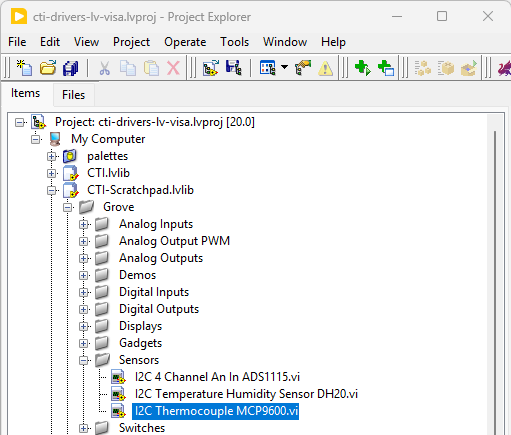Switch to the Files tab
Image resolution: width=511 pixels, height=435 pixels.
[74, 95]
